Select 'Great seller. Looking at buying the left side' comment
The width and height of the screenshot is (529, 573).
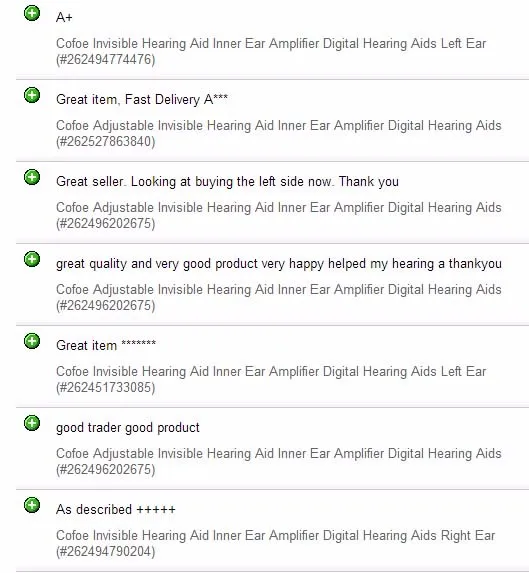click(x=227, y=181)
